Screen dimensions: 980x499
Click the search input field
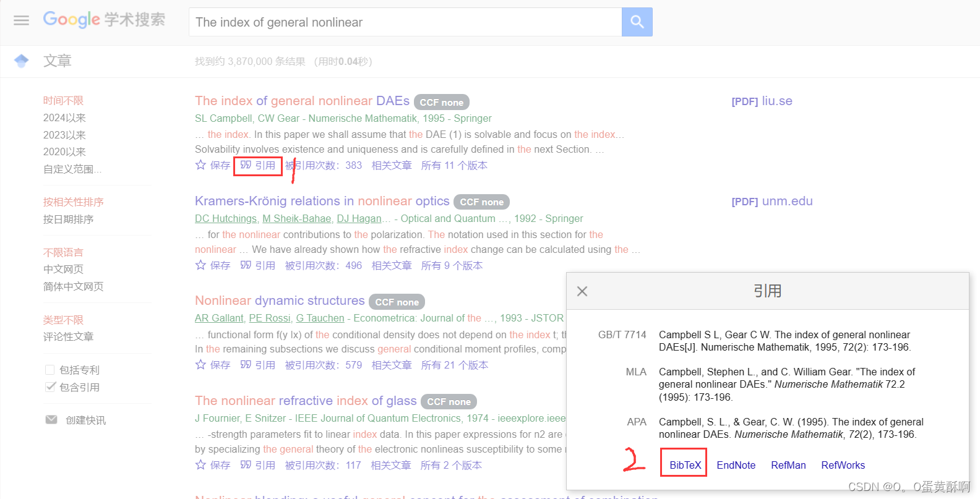[x=405, y=22]
